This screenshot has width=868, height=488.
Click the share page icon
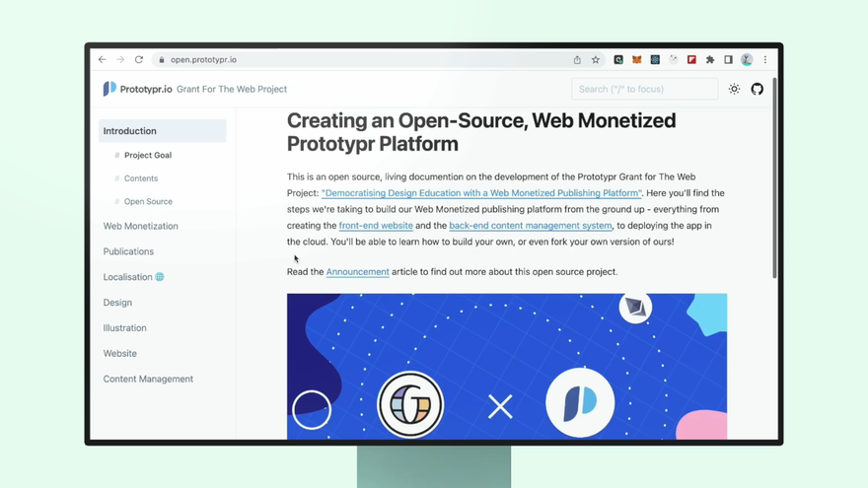coord(577,60)
